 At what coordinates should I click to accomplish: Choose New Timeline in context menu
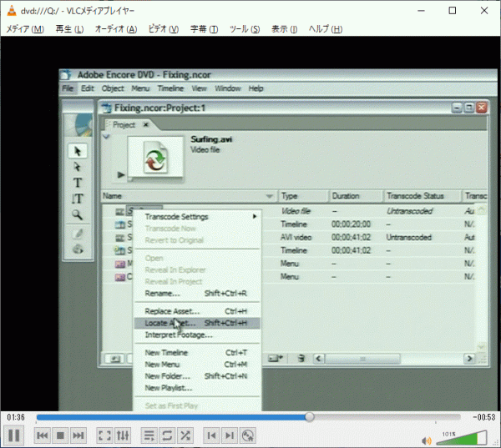[197, 353]
